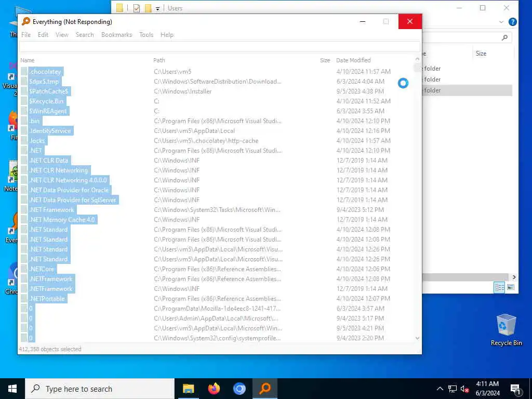The width and height of the screenshot is (532, 399).
Task: Sort results by Path column header
Action: (x=159, y=60)
